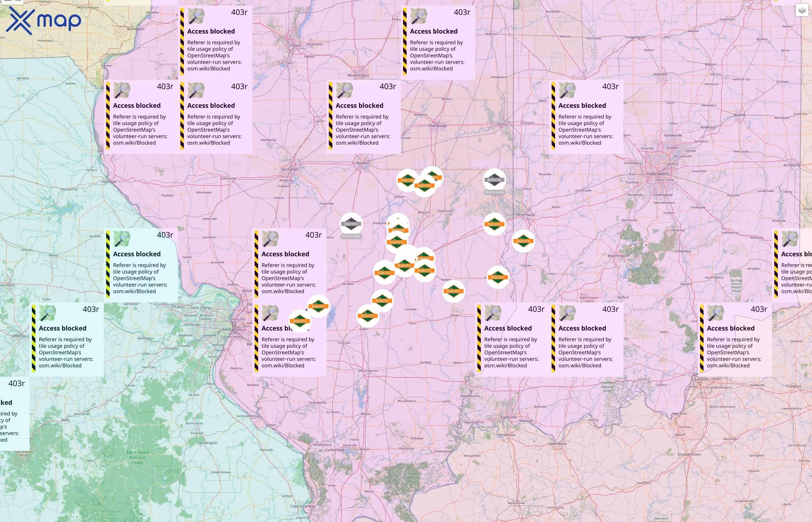Click the Charleston town label
The width and height of the screenshot is (812, 522).
tap(445, 211)
